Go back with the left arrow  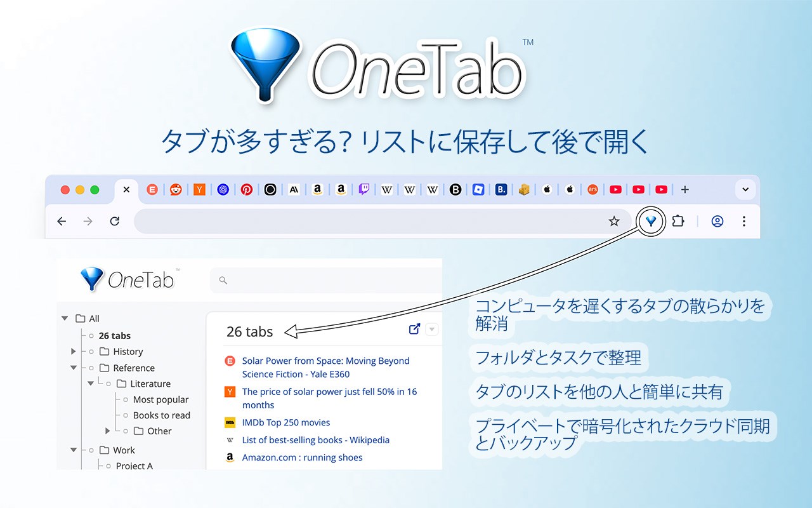pyautogui.click(x=62, y=222)
